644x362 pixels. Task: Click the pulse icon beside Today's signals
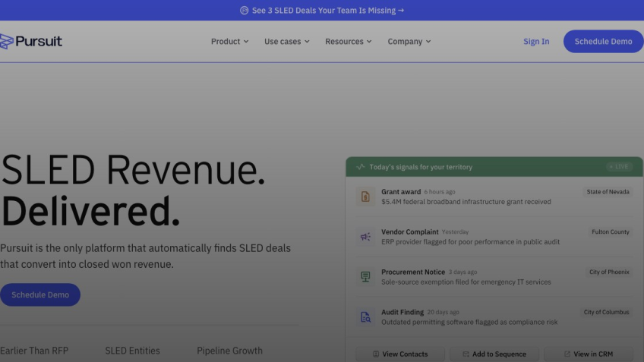[x=360, y=167]
